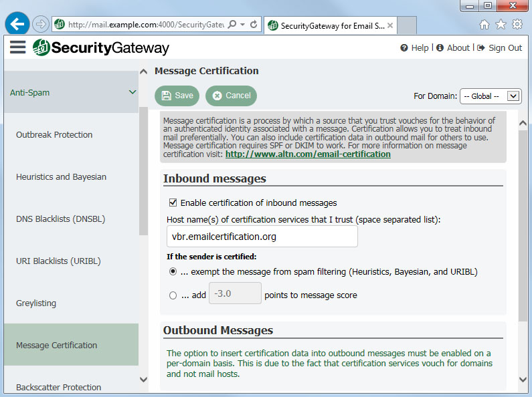Click content pane scroll down arrow

523,380
